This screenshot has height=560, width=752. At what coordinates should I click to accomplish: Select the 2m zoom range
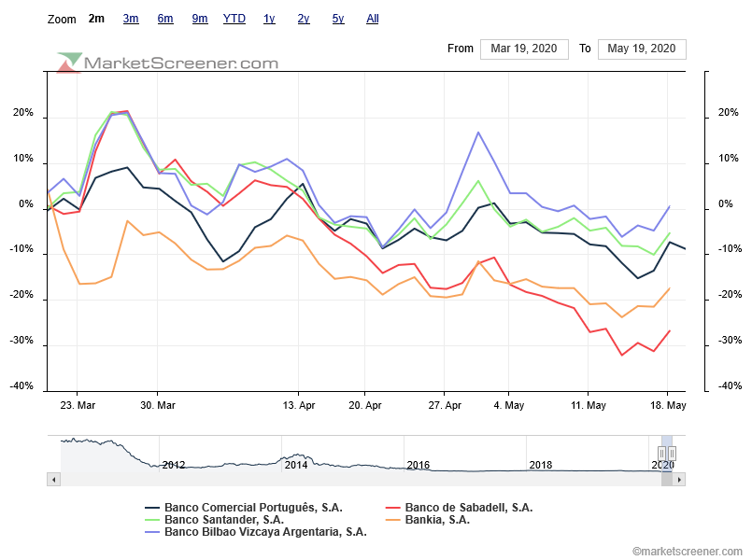[x=96, y=19]
